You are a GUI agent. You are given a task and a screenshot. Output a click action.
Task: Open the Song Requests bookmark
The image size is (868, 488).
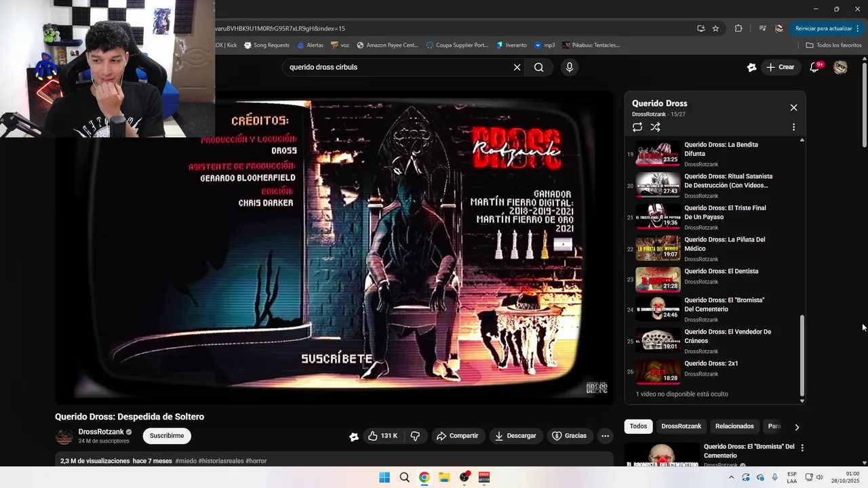267,45
